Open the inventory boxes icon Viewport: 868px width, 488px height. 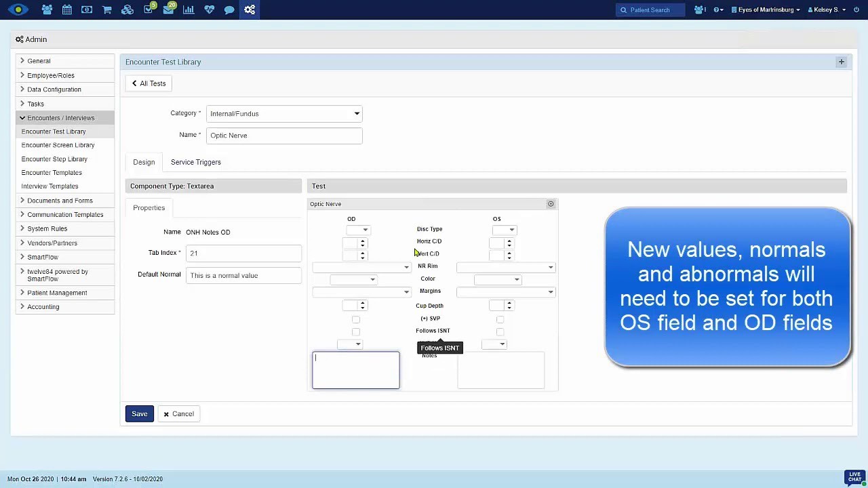pos(127,9)
